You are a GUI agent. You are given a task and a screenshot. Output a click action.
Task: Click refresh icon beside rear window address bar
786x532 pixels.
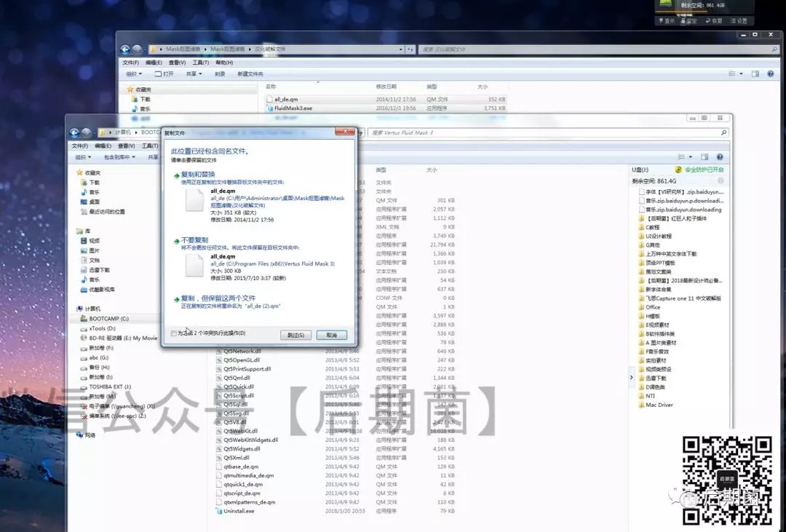[410, 49]
